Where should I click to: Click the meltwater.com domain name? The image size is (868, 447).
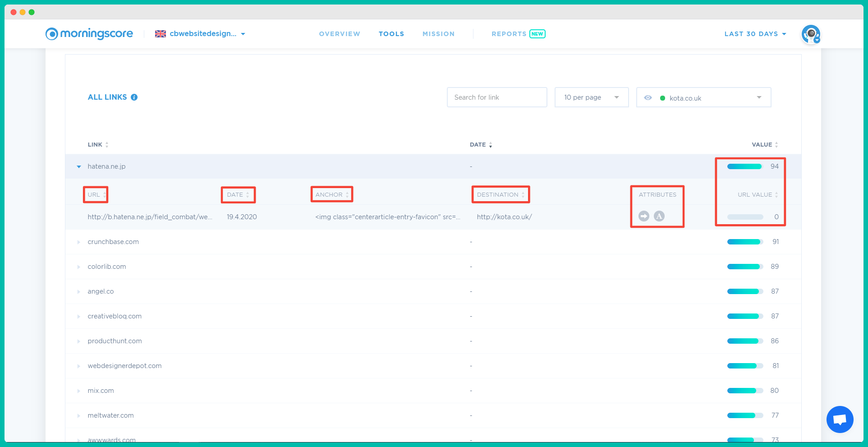110,415
